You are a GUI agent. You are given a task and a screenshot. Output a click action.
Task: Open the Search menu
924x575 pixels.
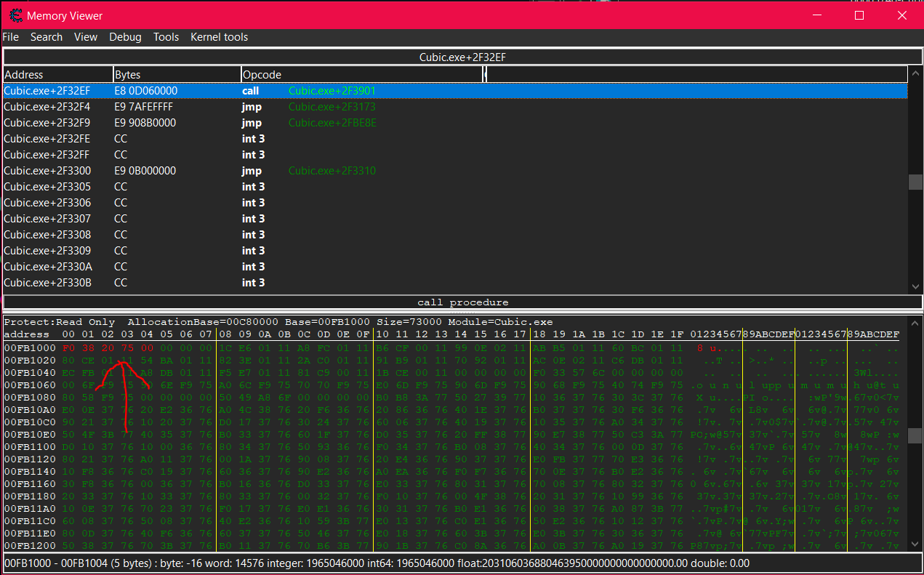[x=47, y=37]
